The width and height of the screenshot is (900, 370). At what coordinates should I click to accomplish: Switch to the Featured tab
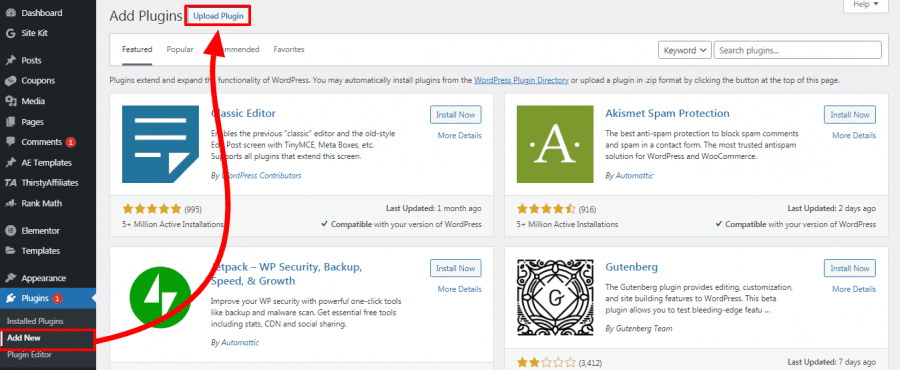(137, 49)
